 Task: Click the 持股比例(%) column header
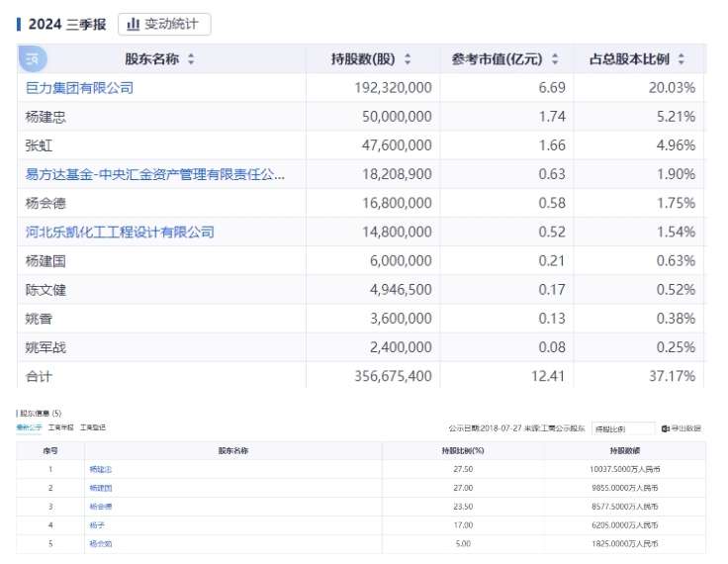tap(463, 450)
